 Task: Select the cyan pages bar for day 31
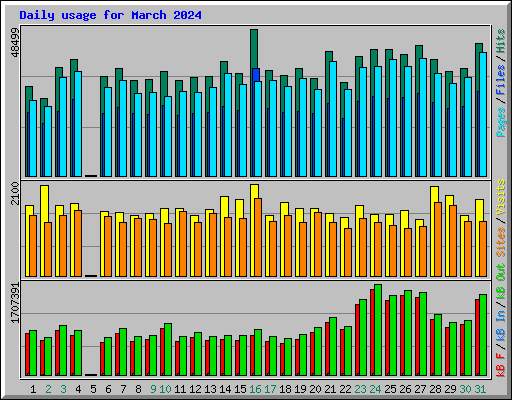coord(483,114)
